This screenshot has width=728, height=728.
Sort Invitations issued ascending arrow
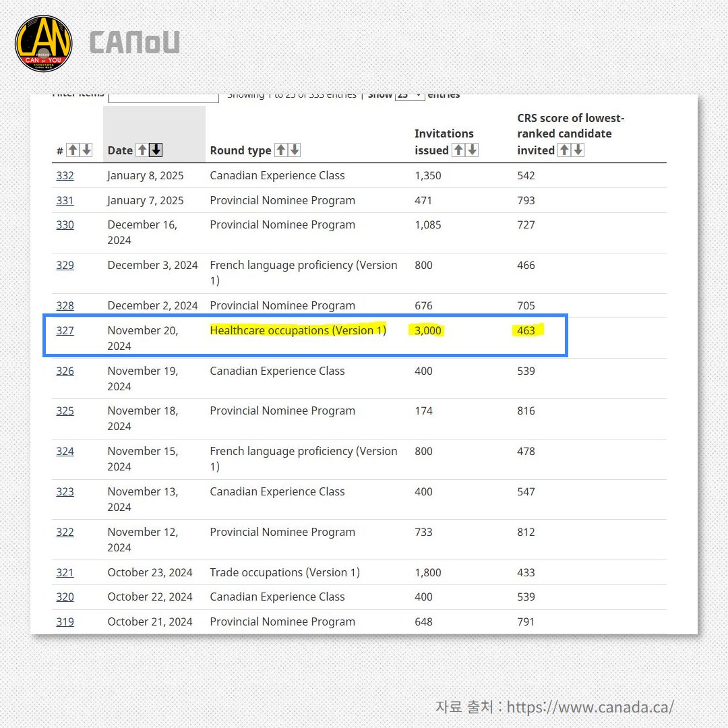pos(458,150)
